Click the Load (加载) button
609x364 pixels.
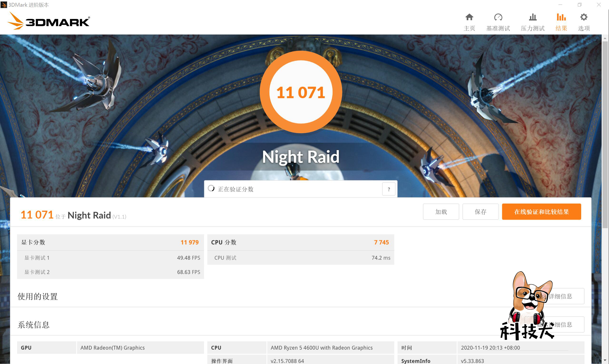[441, 212]
